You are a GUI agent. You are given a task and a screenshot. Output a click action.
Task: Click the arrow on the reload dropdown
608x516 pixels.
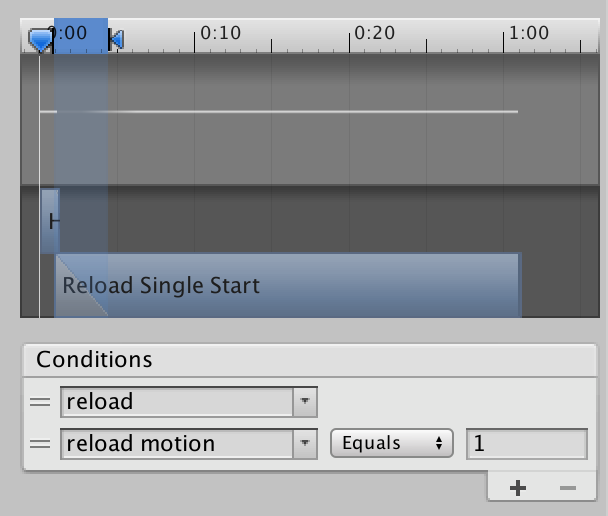(x=305, y=402)
